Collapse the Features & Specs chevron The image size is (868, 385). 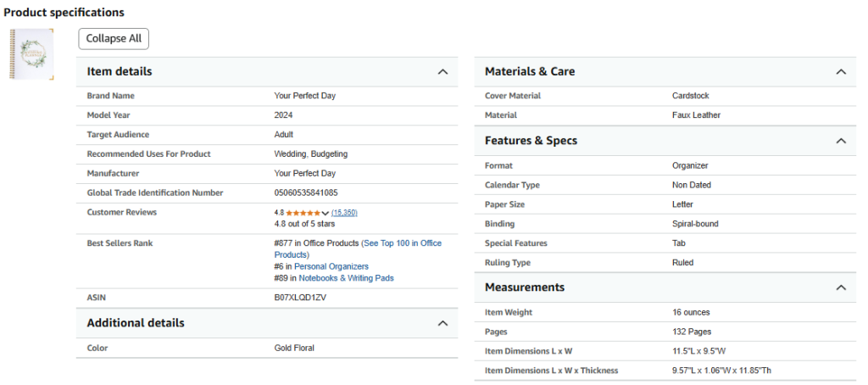click(840, 141)
